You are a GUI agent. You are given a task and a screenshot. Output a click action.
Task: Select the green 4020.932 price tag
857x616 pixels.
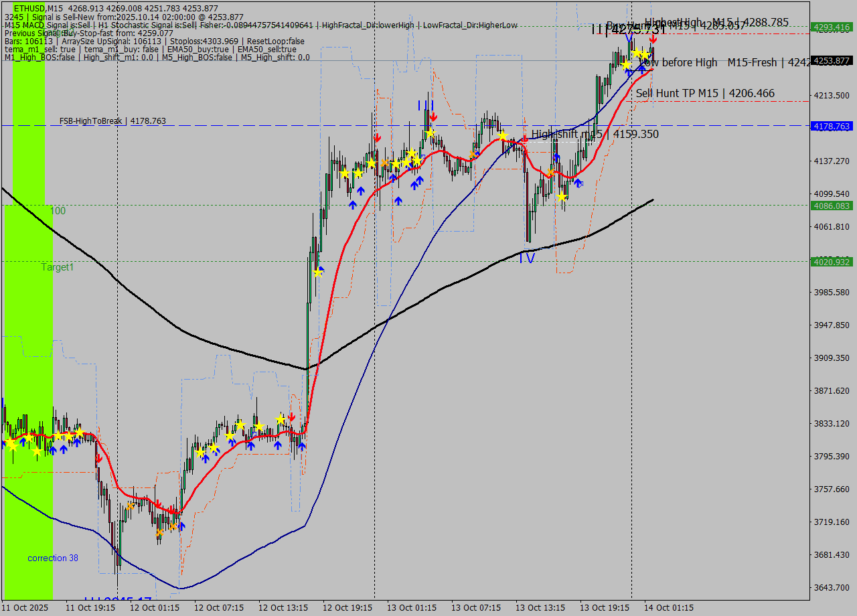[x=831, y=261]
